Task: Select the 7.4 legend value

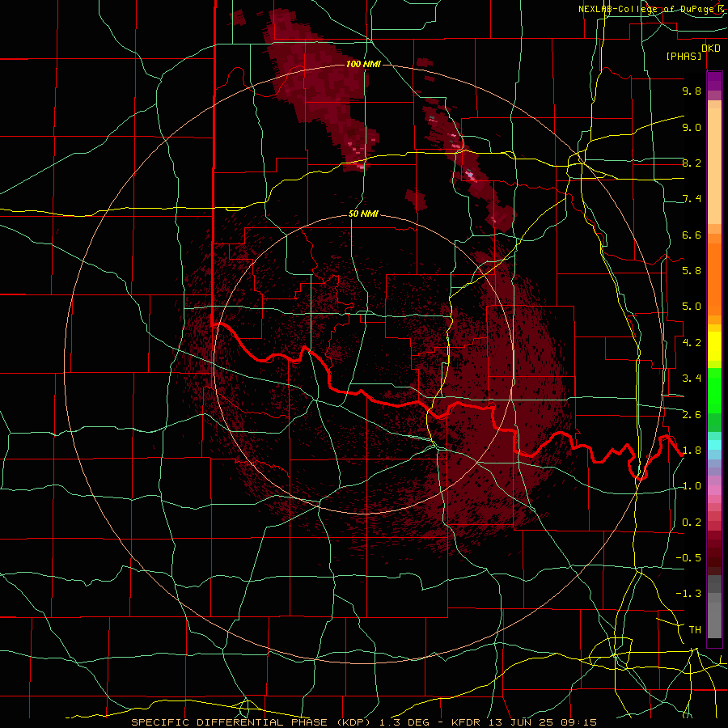Action: coord(692,199)
